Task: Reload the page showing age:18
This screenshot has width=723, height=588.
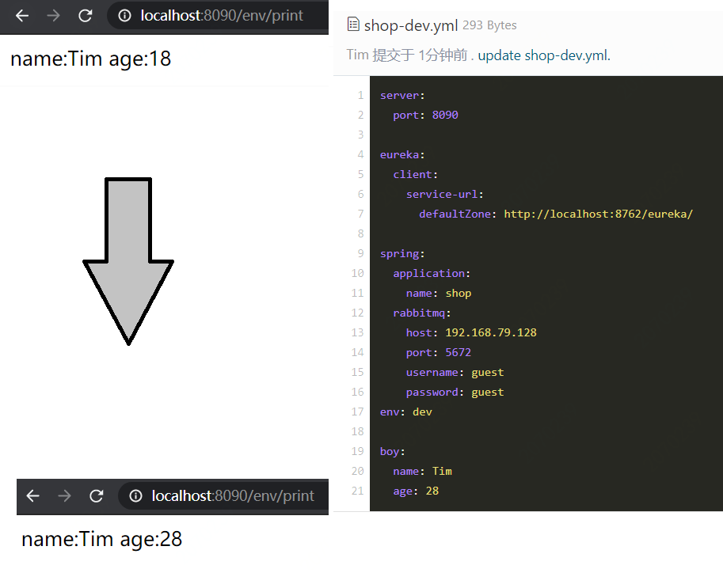Action: 86,16
